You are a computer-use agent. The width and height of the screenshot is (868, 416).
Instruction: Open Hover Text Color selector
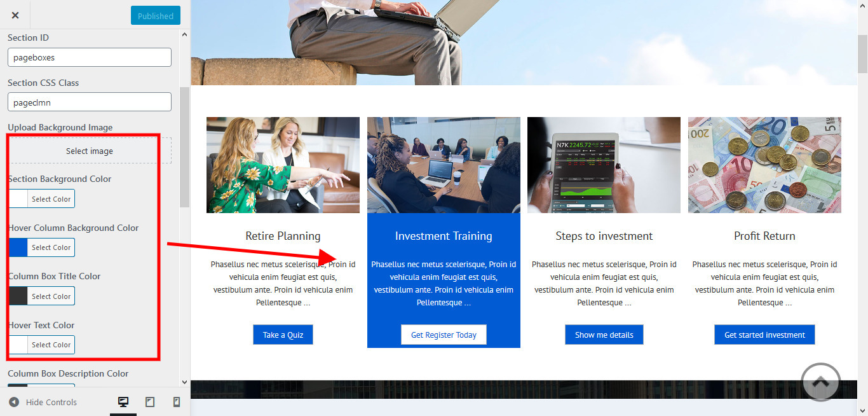(41, 345)
